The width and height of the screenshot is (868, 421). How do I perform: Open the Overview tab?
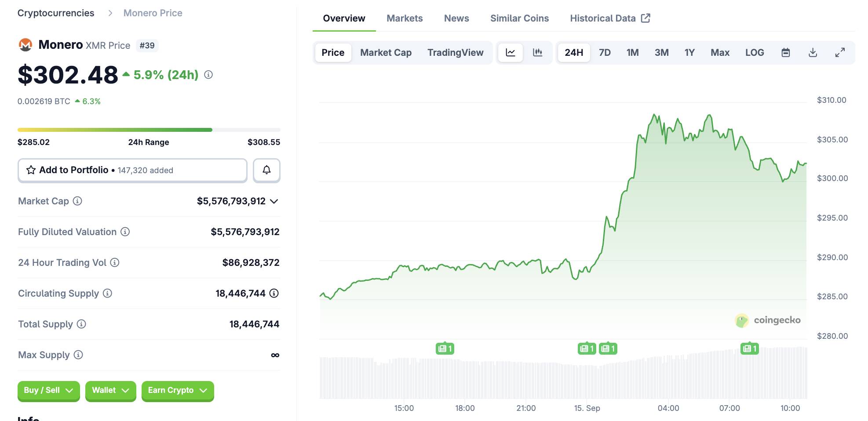point(344,18)
